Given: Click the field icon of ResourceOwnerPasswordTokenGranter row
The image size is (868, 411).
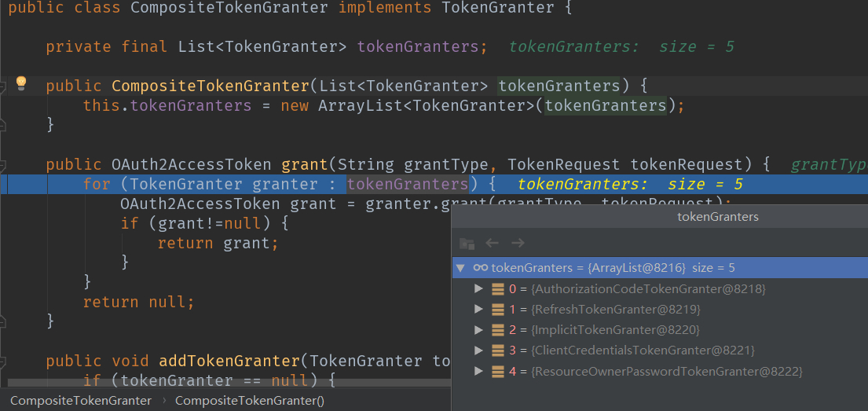Looking at the screenshot, I should (498, 372).
